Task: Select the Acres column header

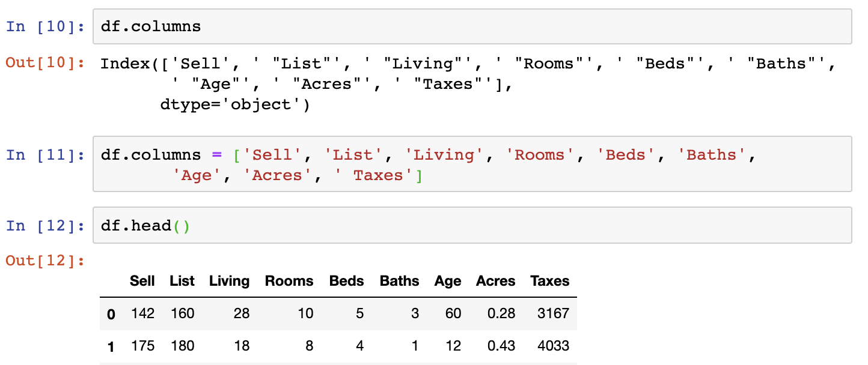Action: click(495, 281)
